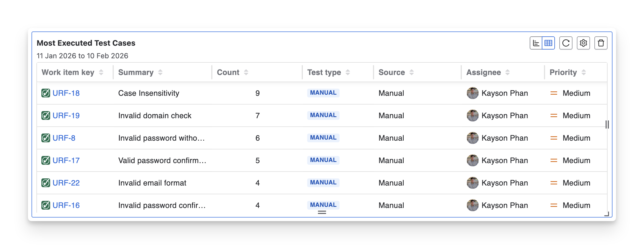
Task: Click MANUAL badge in Invalid email format row
Action: (323, 183)
